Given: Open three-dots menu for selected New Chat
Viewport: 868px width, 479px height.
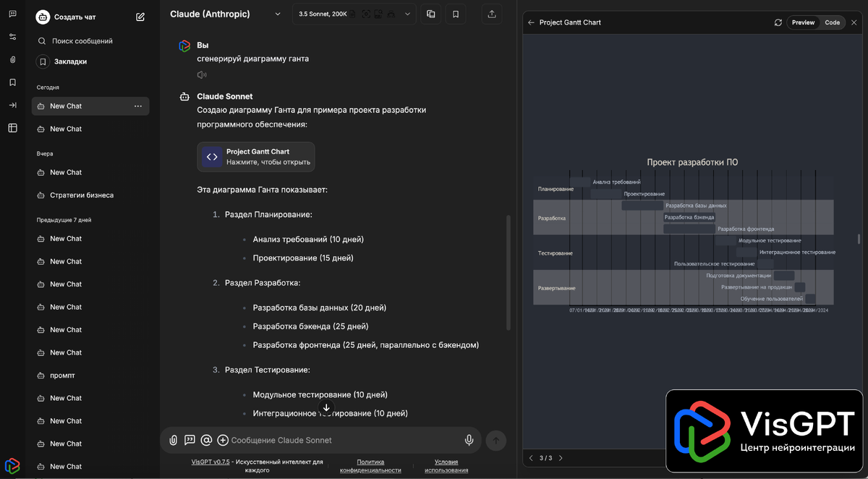Looking at the screenshot, I should (x=138, y=106).
